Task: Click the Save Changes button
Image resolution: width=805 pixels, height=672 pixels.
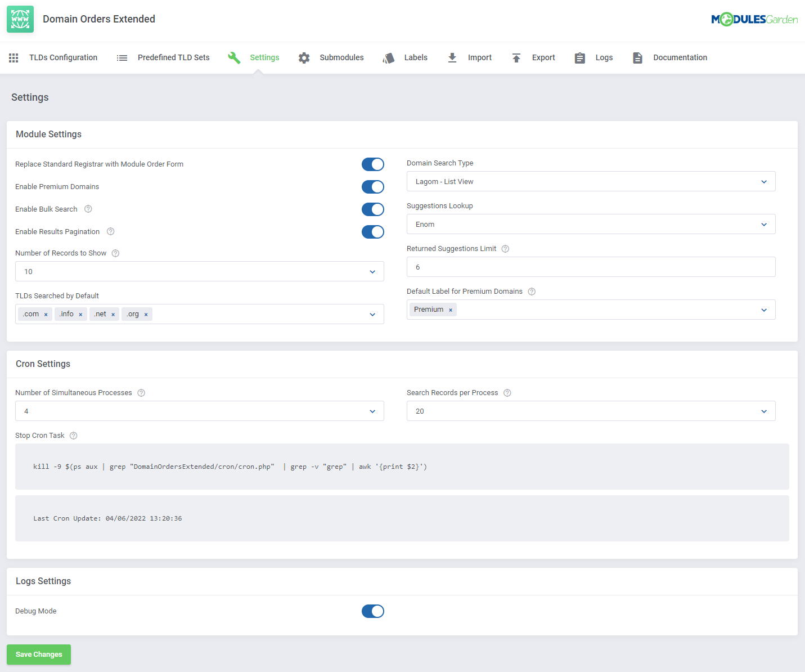Action: coord(39,655)
